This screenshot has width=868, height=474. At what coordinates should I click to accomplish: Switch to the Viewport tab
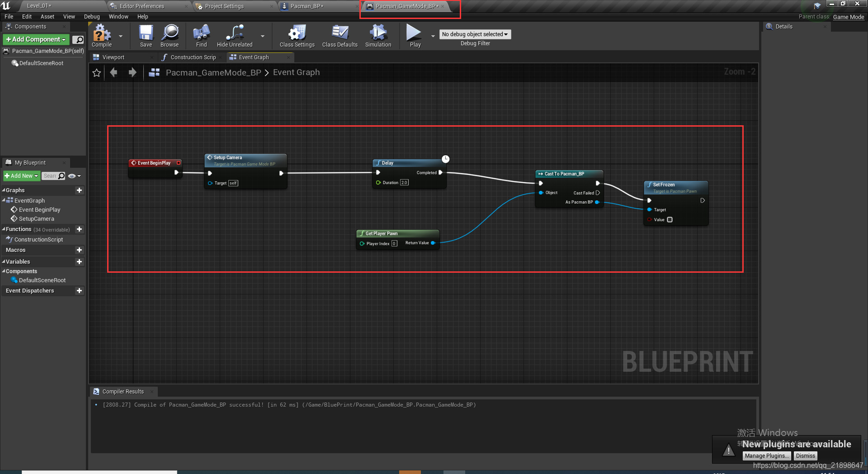coord(113,57)
